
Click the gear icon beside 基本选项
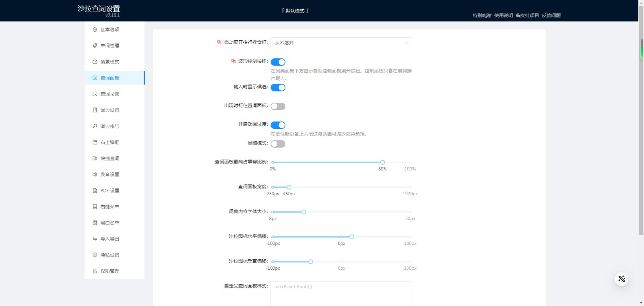[95, 29]
